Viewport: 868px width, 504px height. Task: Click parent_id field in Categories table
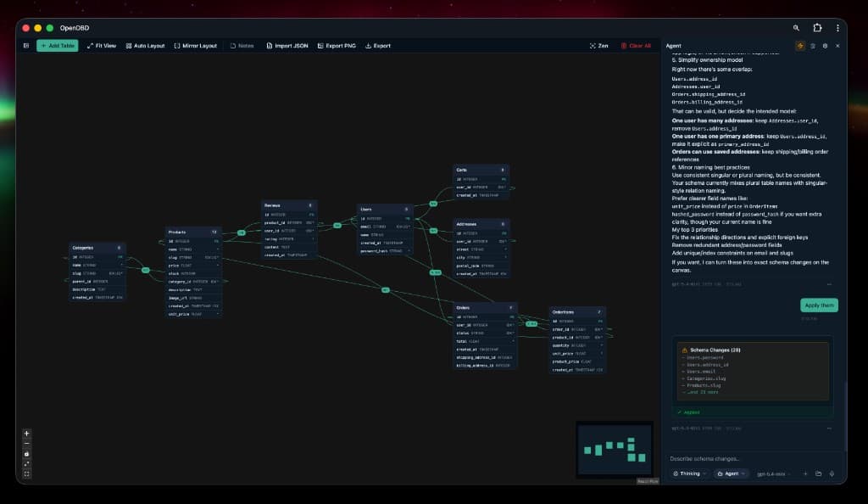97,282
